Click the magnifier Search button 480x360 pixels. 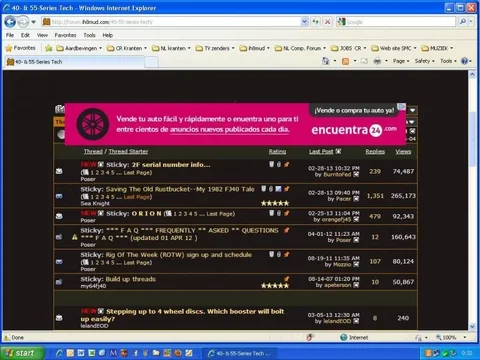463,22
